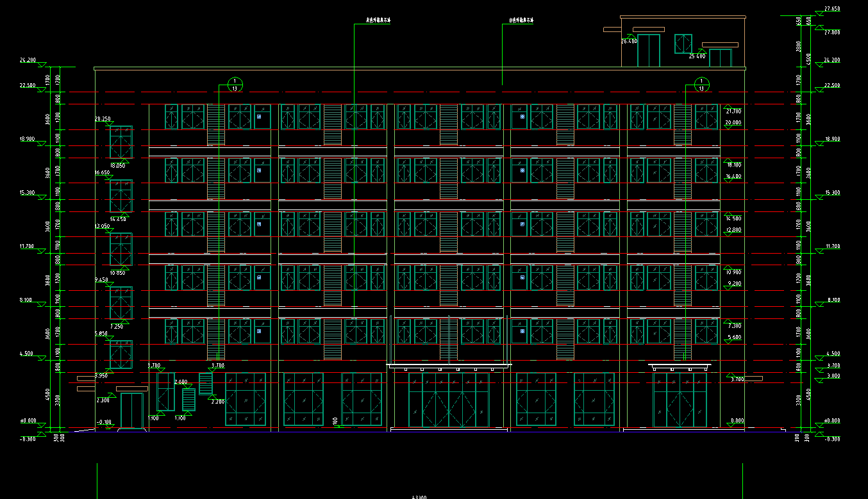Pick the 26.400 rooftop elevation marker
This screenshot has height=499, width=868.
click(x=629, y=41)
